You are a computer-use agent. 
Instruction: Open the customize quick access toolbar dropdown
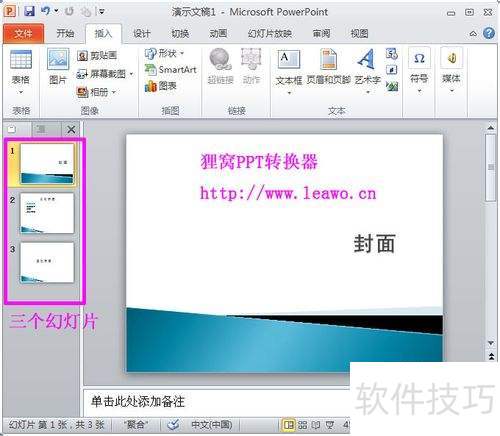click(102, 12)
